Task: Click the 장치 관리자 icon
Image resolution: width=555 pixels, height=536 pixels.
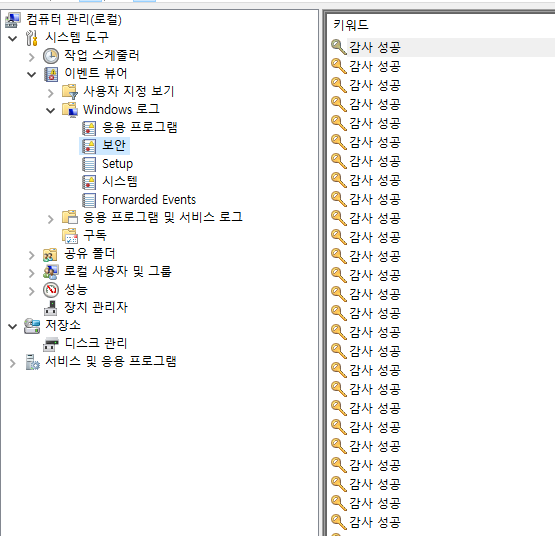Action: click(x=51, y=308)
